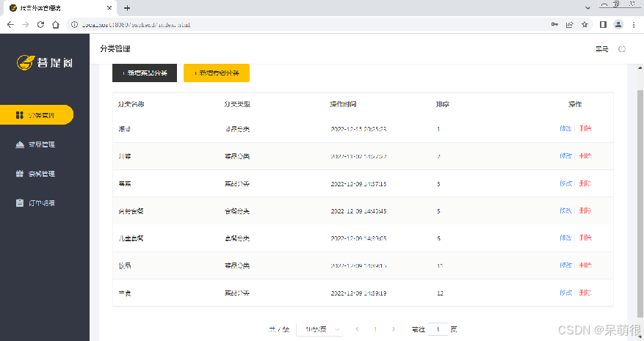This screenshot has height=341, width=644.
Task: Select page number 1 in pagination
Action: 375,329
